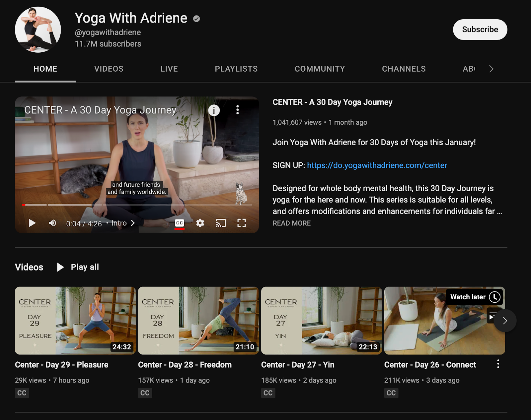This screenshot has height=420, width=531.
Task: Click 157K views 1 day ago text
Action: (x=174, y=380)
